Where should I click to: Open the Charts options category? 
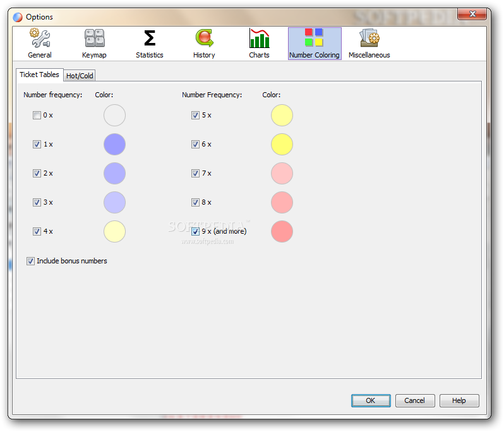coord(259,44)
